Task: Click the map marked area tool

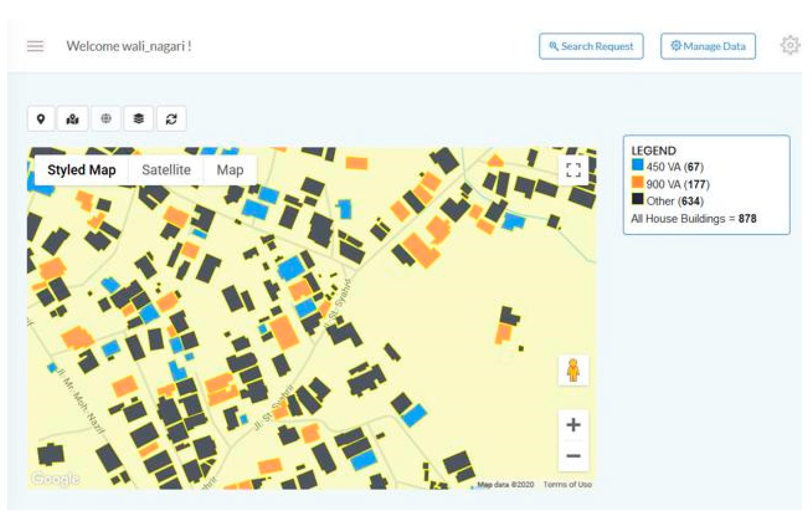Action: click(x=72, y=119)
